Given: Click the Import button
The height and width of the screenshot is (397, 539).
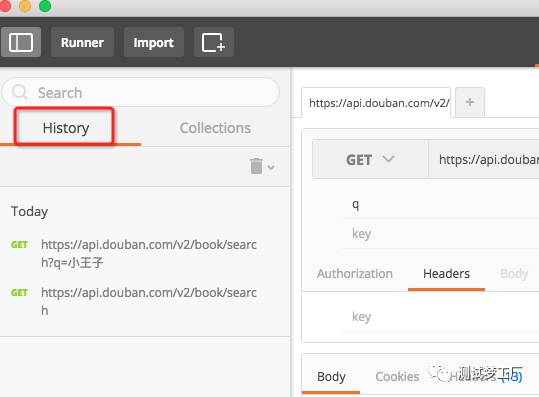Looking at the screenshot, I should click(154, 42).
